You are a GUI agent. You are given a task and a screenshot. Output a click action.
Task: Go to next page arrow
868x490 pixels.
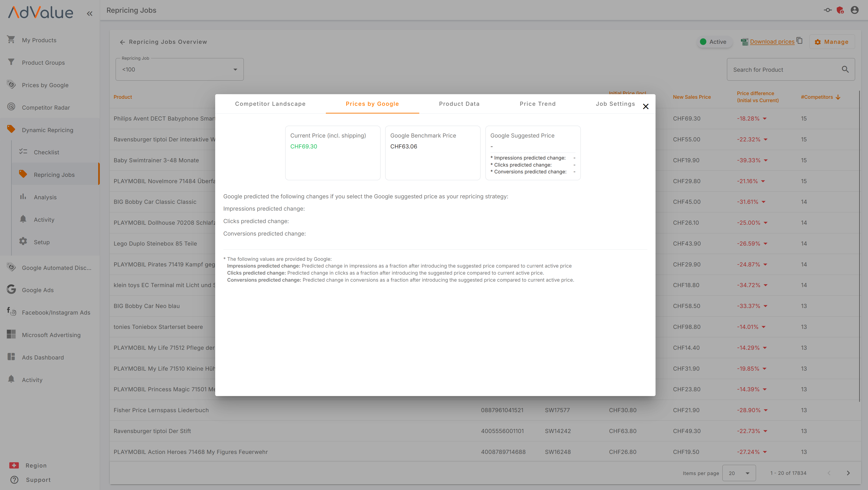click(x=848, y=473)
